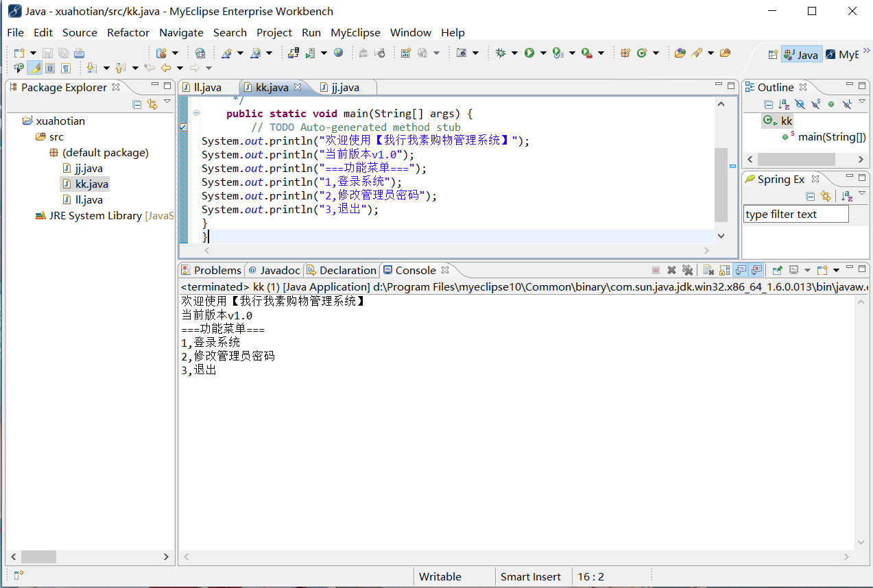Click the editor vertical scrollbar thumb
The width and height of the screenshot is (873, 588).
[x=721, y=184]
